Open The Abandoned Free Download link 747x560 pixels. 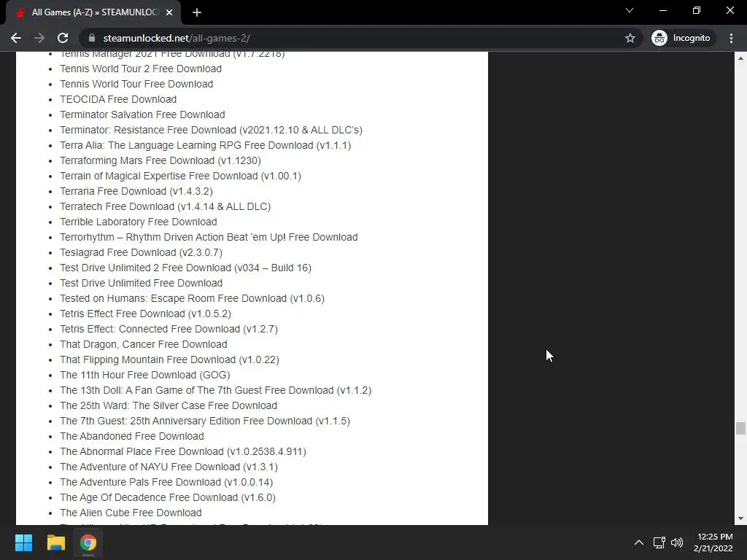click(132, 436)
